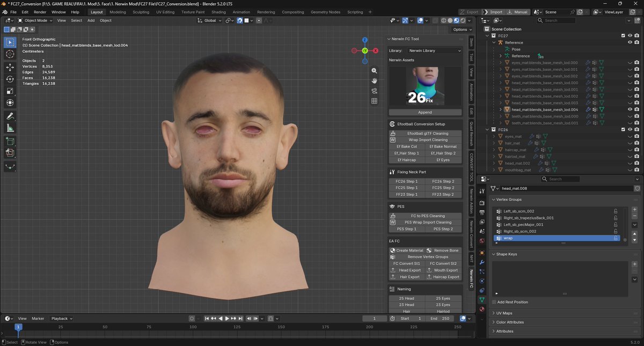Toggle camera view icon in viewport
The width and height of the screenshot is (644, 346).
tap(375, 91)
